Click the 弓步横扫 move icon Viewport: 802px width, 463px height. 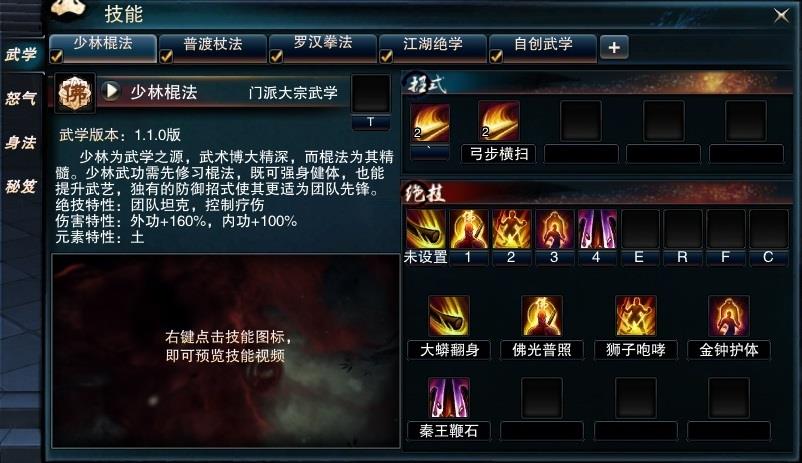coord(498,122)
